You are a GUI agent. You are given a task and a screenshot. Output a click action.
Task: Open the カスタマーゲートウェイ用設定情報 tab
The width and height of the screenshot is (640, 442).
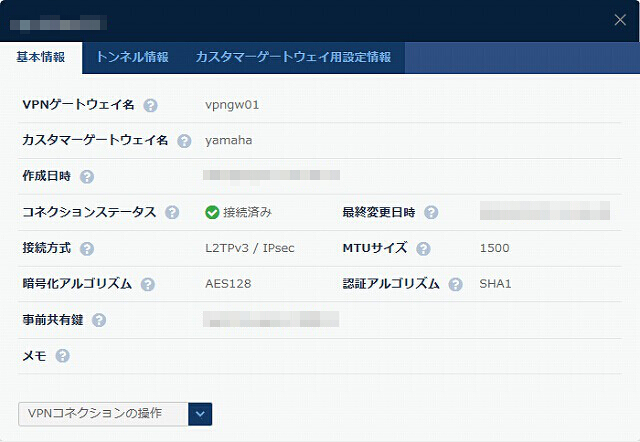293,57
